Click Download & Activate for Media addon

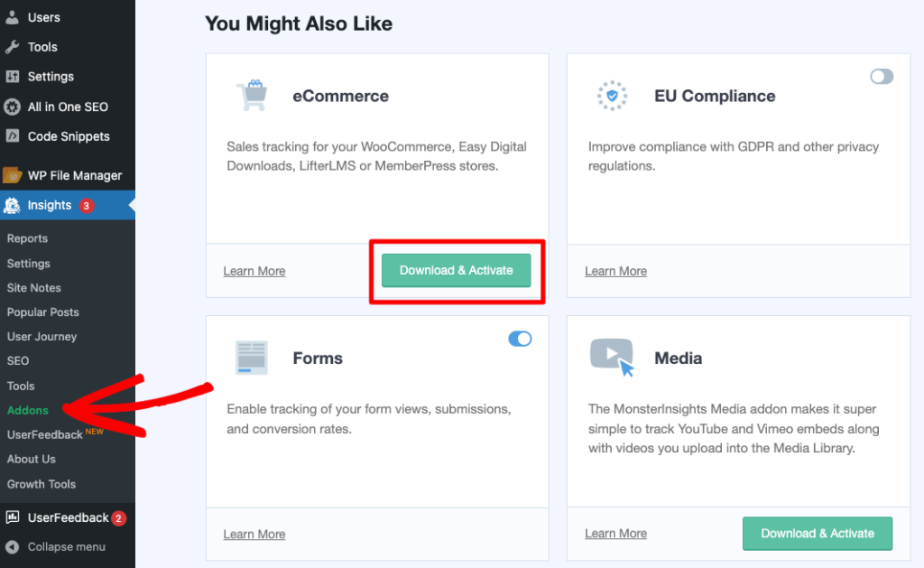coord(818,534)
